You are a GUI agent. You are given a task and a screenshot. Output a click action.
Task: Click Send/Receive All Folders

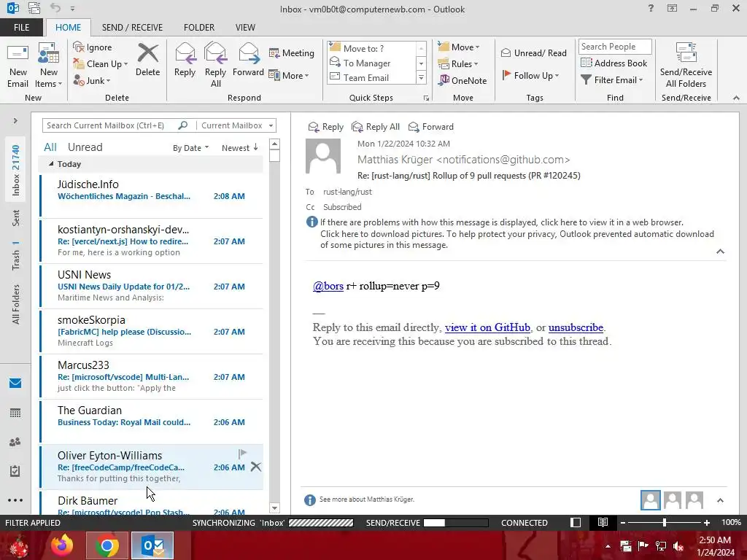click(686, 66)
